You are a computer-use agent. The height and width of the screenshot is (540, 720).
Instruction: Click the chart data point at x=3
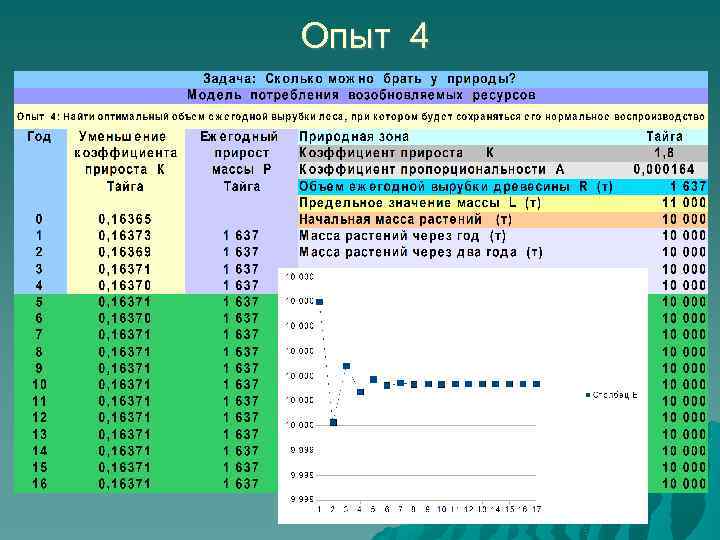pyautogui.click(x=347, y=366)
